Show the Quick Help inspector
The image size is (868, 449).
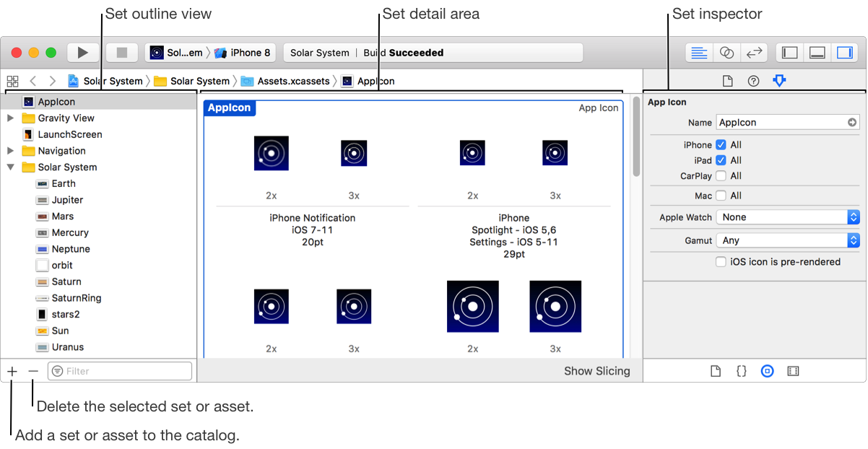coord(753,81)
